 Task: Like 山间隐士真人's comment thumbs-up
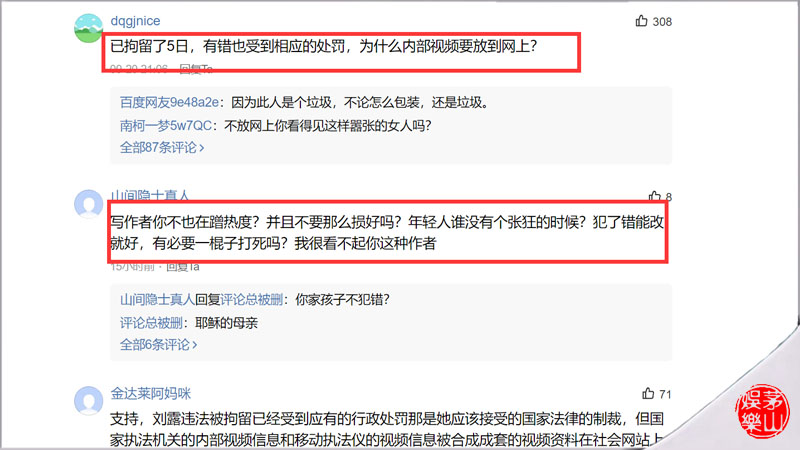pyautogui.click(x=655, y=196)
